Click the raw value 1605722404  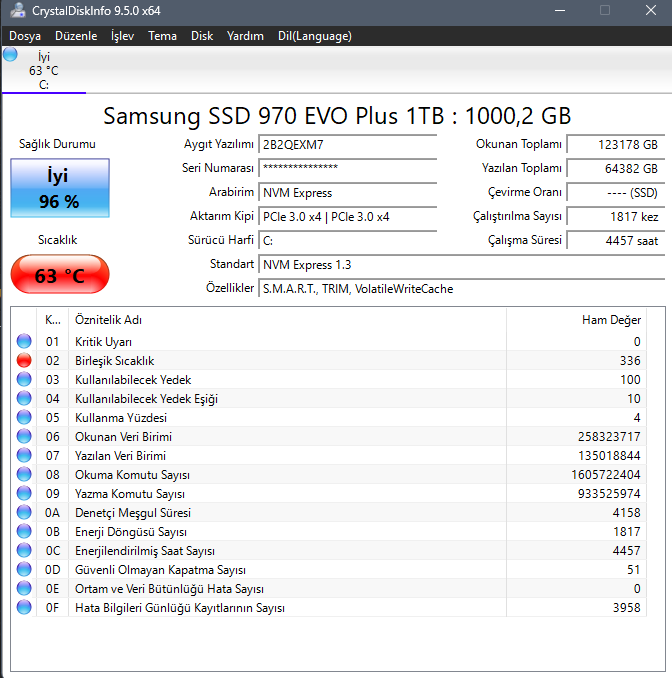(x=605, y=475)
